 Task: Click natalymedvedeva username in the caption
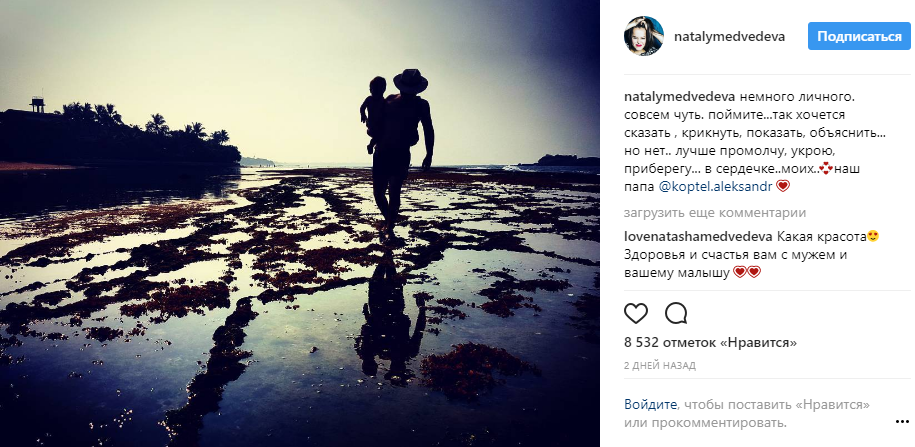point(680,97)
